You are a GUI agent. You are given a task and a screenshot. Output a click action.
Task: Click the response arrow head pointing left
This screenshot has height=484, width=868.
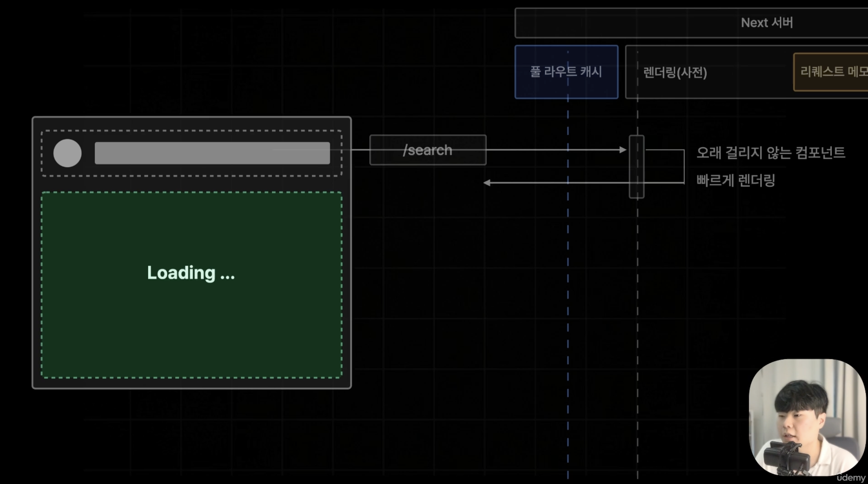(x=487, y=183)
